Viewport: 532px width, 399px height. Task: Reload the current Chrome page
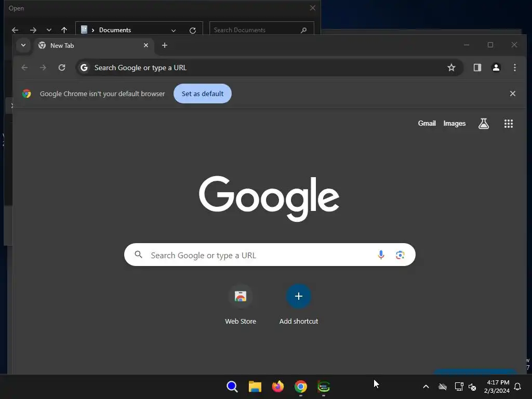[62, 68]
